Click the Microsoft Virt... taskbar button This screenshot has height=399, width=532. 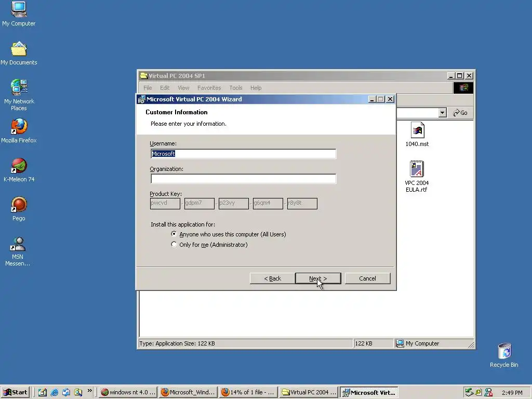tap(369, 392)
